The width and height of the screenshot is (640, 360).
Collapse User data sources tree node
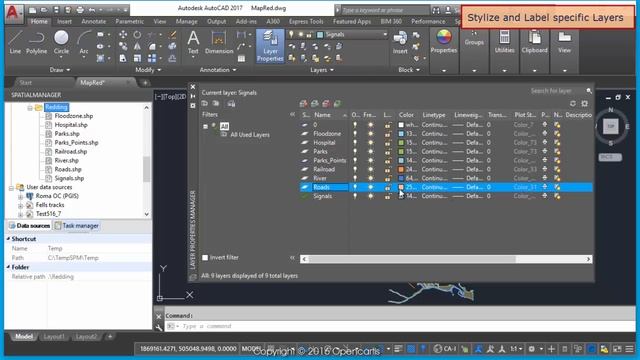pyautogui.click(x=12, y=187)
